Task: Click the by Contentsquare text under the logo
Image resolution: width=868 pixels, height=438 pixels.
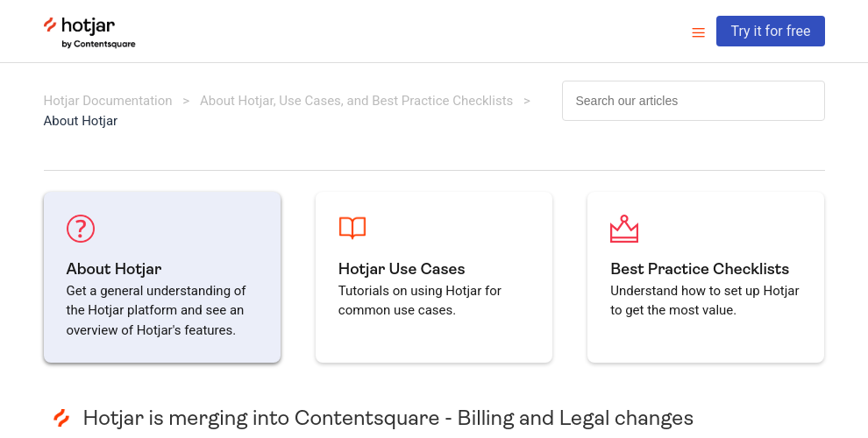Action: [98, 45]
